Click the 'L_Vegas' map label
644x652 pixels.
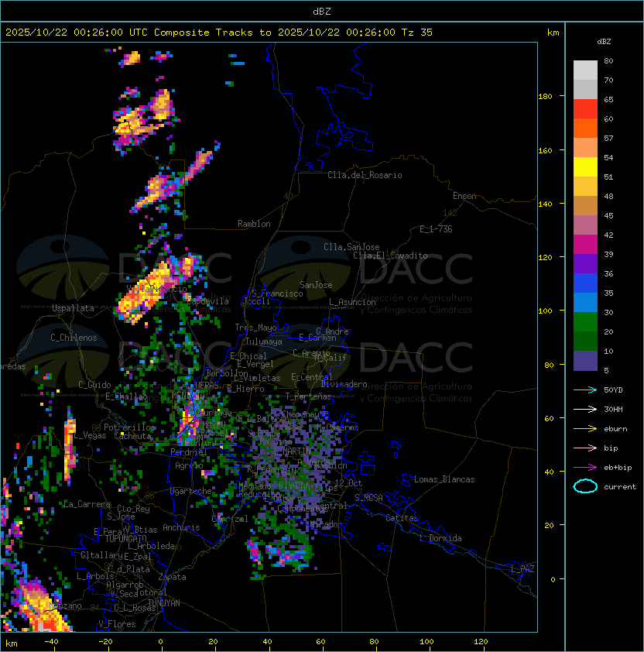tap(91, 435)
